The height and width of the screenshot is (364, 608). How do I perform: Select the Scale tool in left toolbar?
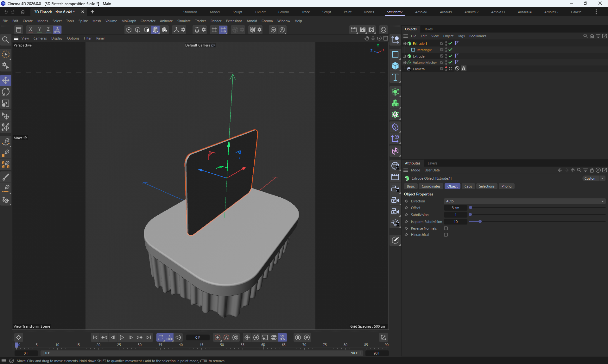6,103
